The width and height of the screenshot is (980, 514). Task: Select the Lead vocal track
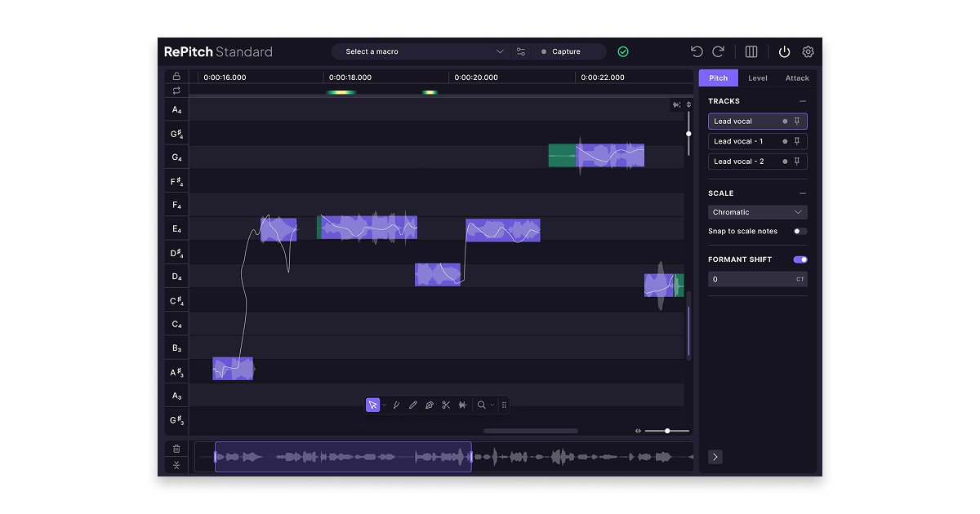(x=758, y=121)
